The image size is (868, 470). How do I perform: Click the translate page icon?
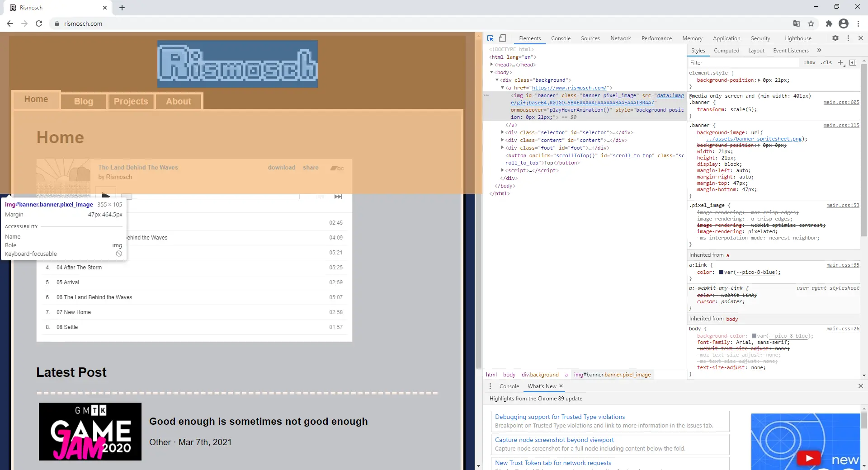point(797,23)
